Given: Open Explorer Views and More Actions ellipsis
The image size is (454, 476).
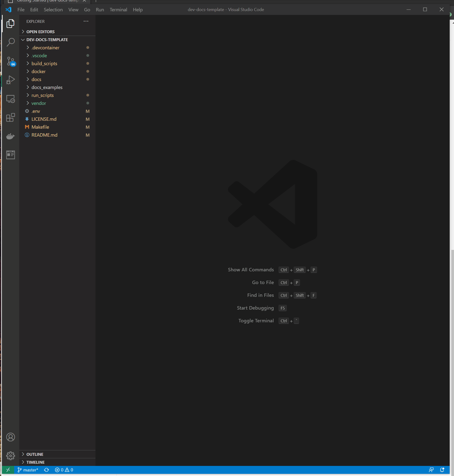Looking at the screenshot, I should (x=86, y=21).
